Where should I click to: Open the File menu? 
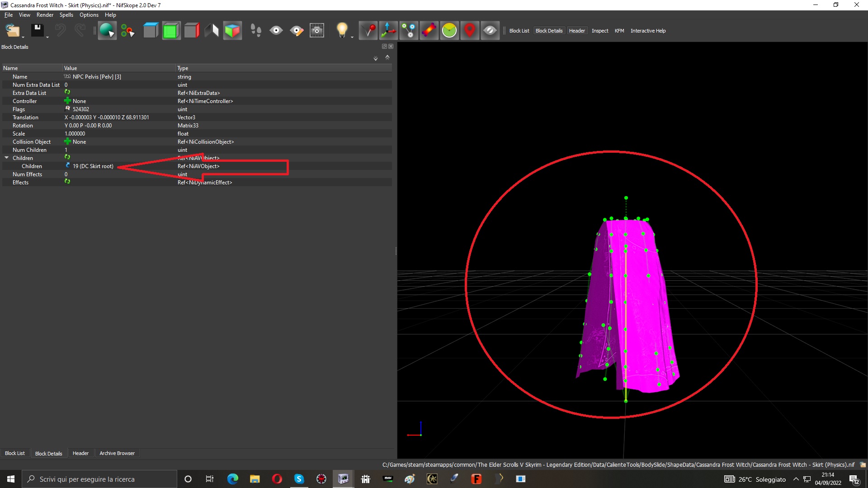[9, 15]
